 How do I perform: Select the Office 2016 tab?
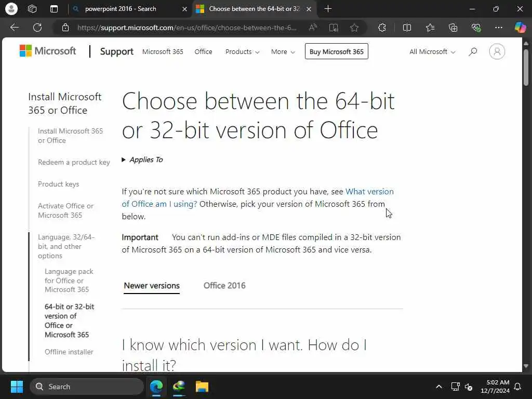(224, 286)
